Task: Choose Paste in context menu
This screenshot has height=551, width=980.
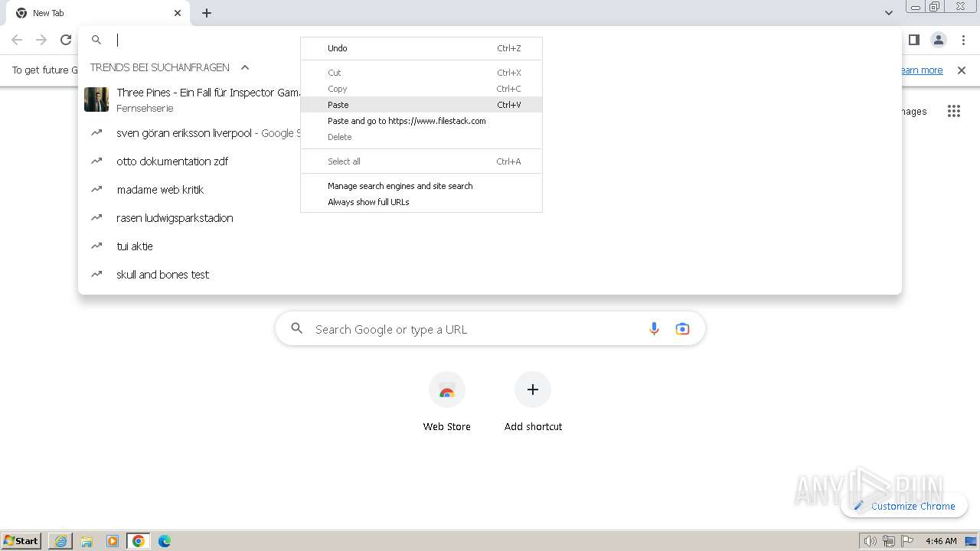Action: [421, 105]
